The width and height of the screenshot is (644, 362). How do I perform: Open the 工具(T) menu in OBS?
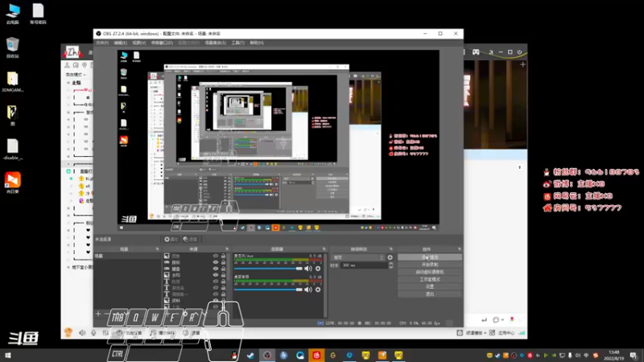pyautogui.click(x=237, y=43)
